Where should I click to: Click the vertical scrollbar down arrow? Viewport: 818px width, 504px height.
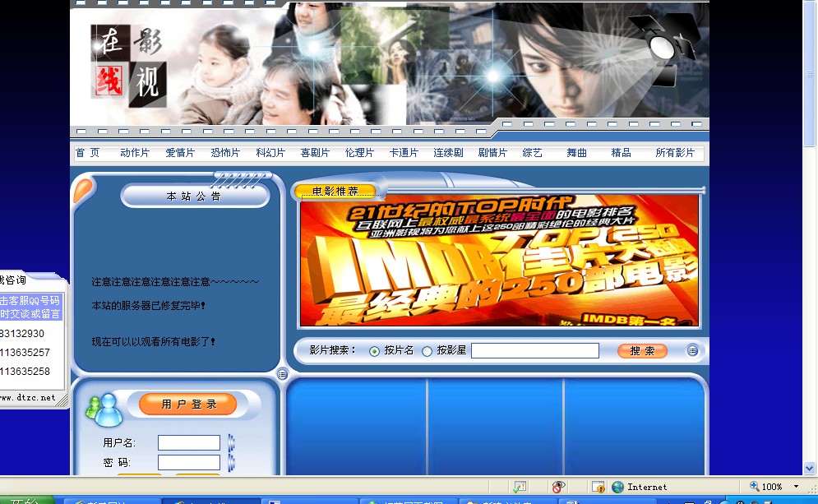tap(809, 468)
